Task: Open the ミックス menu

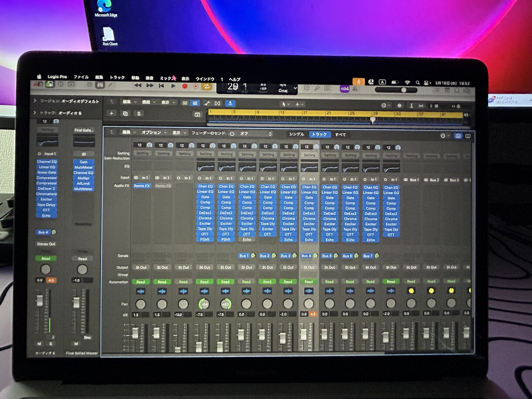Action: [x=167, y=78]
